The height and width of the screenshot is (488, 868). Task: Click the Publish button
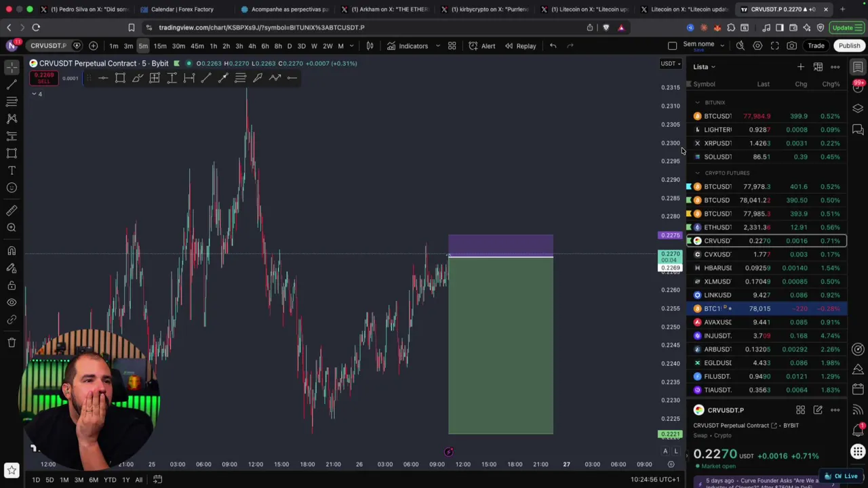pyautogui.click(x=849, y=45)
